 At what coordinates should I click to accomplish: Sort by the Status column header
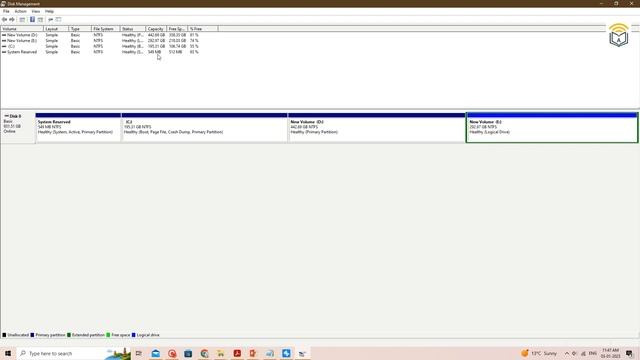[x=133, y=29]
